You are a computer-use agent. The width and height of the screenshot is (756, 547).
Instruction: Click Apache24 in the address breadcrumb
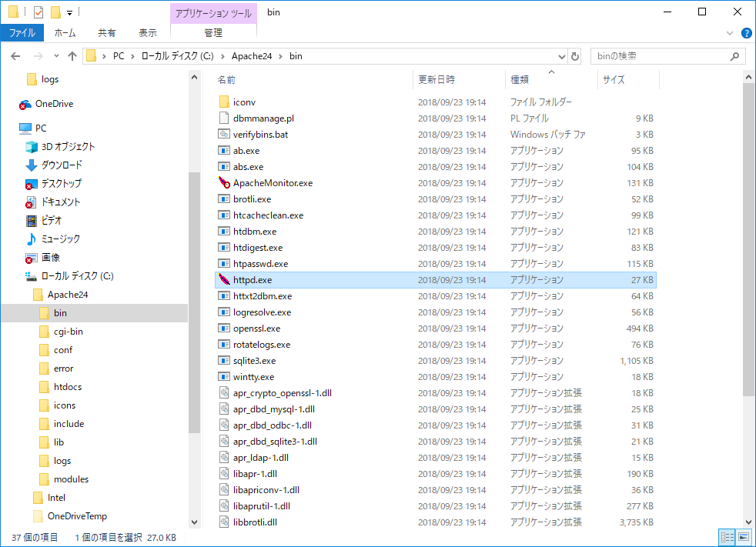point(253,56)
